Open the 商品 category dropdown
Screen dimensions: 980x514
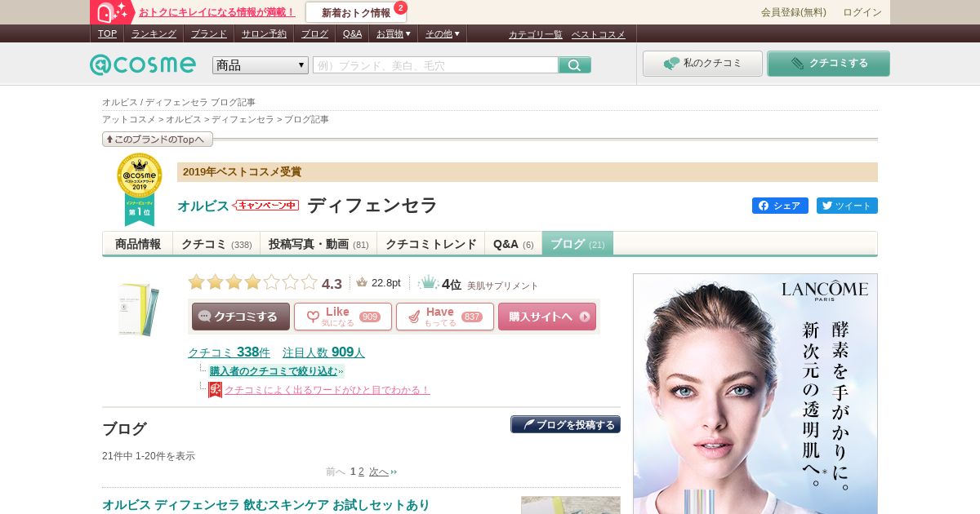(261, 65)
